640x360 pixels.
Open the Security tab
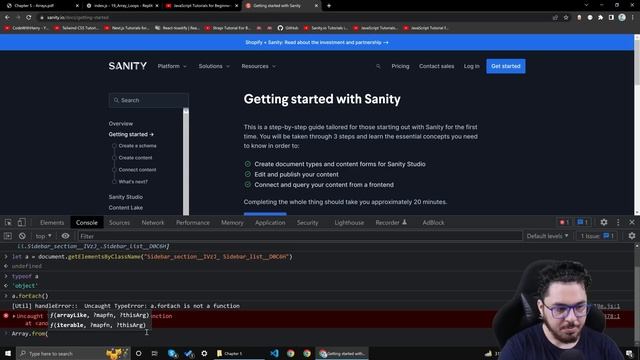307,222
